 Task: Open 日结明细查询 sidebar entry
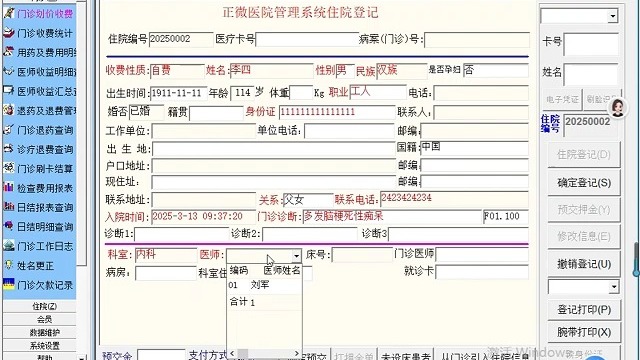click(x=39, y=227)
